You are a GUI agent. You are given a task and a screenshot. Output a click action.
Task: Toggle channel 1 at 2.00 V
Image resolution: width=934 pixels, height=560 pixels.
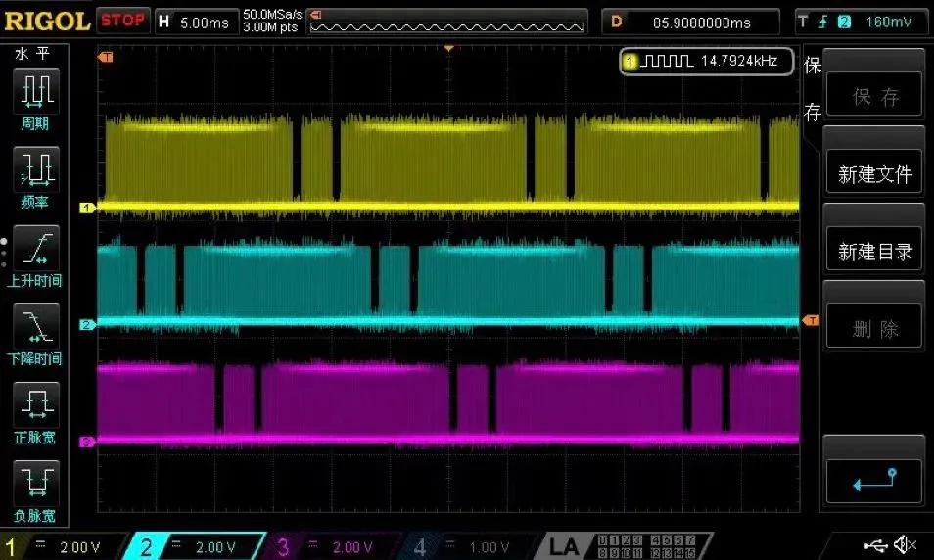click(63, 547)
